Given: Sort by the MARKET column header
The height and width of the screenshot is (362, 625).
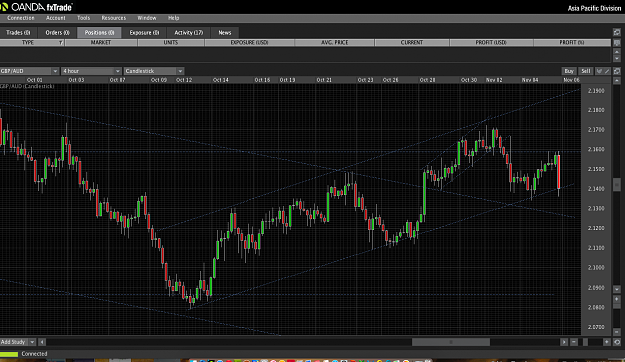Looking at the screenshot, I should (101, 42).
